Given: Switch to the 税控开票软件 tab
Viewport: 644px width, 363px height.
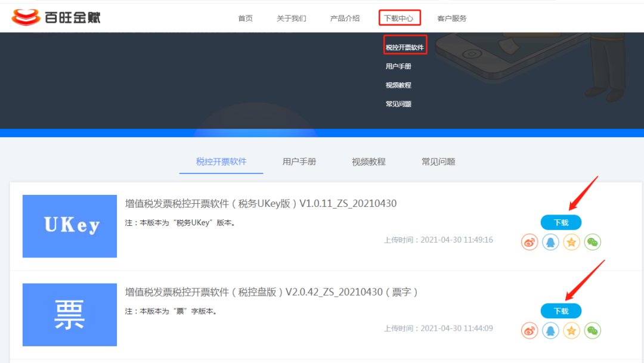Looking at the screenshot, I should pos(221,162).
